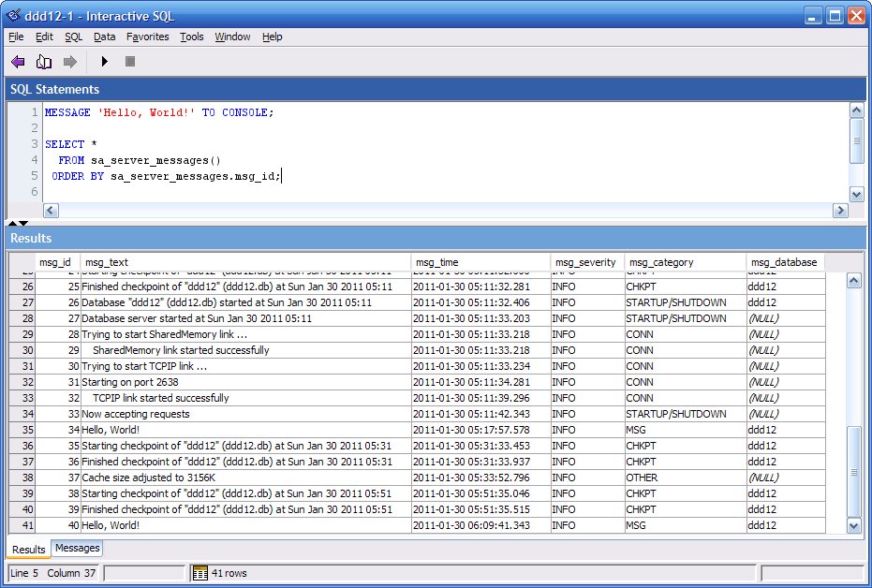Click the msg_severity column header

tap(586, 262)
